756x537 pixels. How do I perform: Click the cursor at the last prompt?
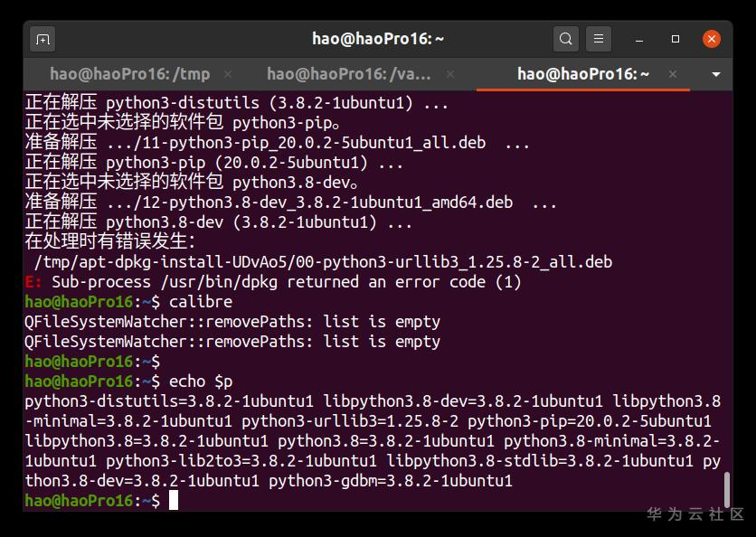tap(174, 501)
